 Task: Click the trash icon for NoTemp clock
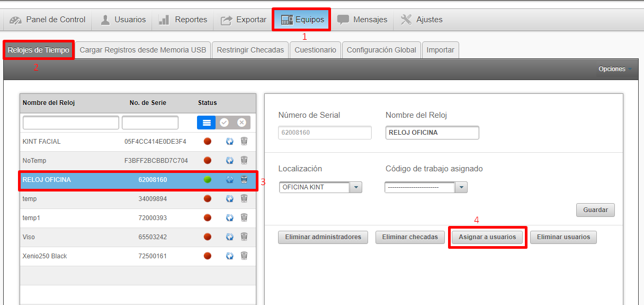(x=244, y=160)
